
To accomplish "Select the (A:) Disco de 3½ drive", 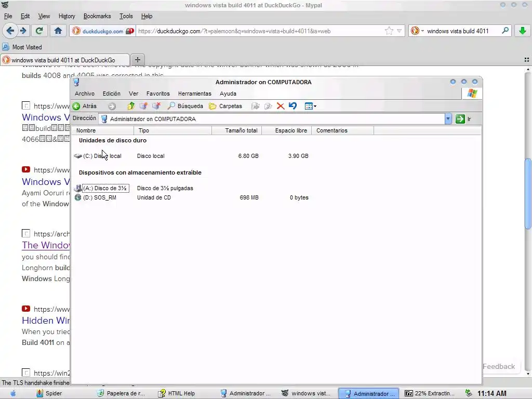I will (x=102, y=188).
